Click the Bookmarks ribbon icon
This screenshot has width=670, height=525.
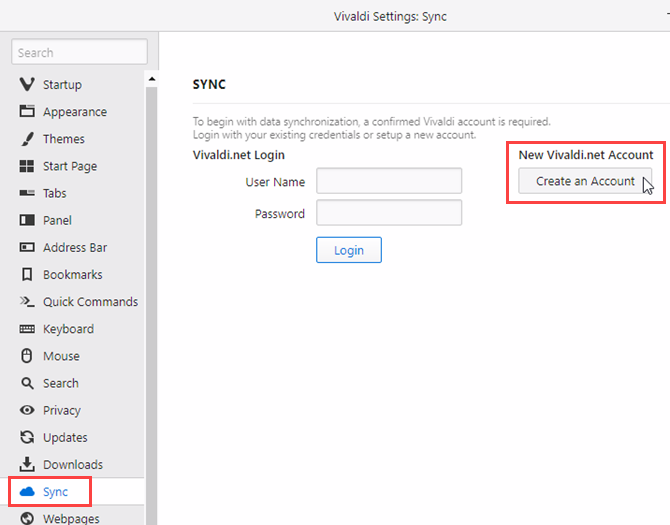point(27,274)
